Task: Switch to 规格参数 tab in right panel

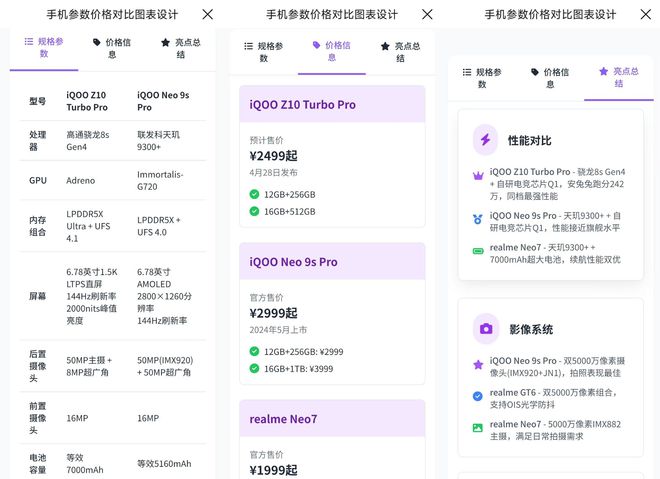Action: [482, 78]
